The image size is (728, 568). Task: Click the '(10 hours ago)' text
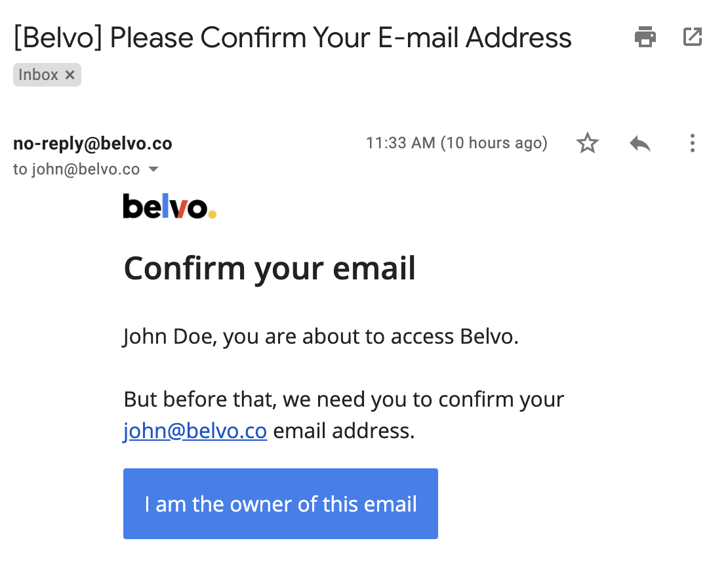(x=494, y=143)
